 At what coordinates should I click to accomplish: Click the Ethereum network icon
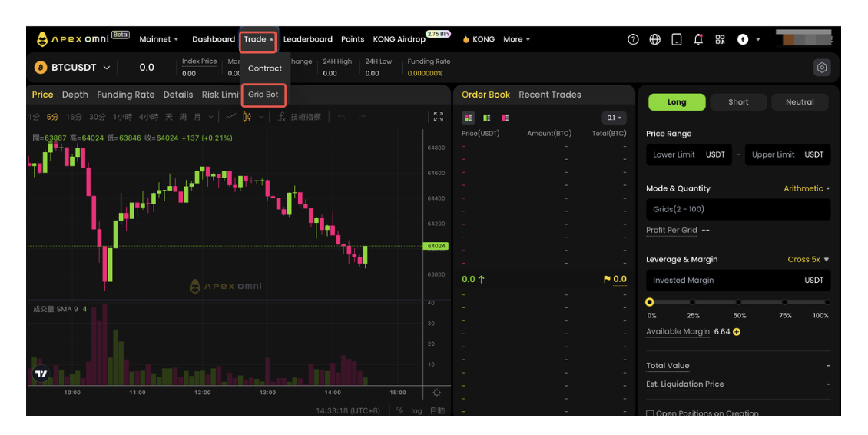point(743,39)
